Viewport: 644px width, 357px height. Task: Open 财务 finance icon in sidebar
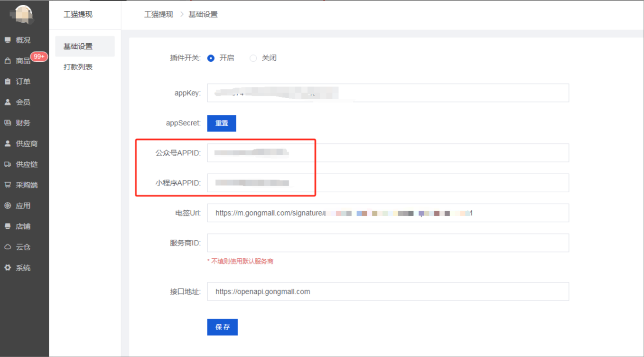tap(8, 123)
